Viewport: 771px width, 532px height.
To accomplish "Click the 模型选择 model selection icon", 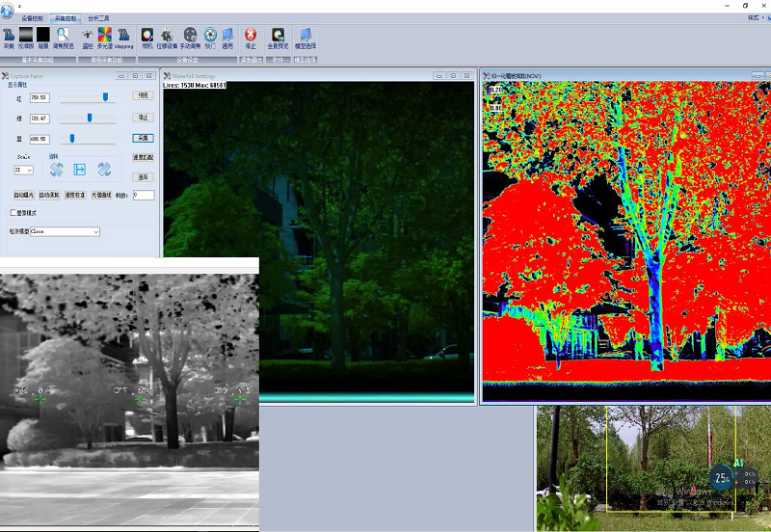I will pyautogui.click(x=306, y=37).
